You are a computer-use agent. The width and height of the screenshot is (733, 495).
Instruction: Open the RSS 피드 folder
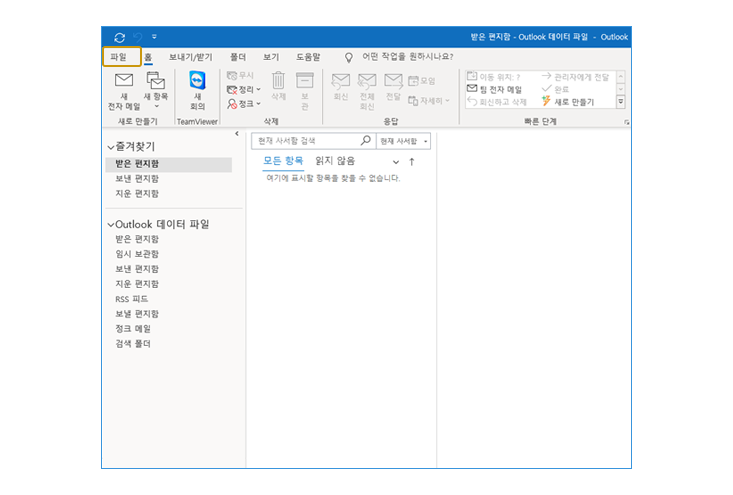tap(131, 299)
